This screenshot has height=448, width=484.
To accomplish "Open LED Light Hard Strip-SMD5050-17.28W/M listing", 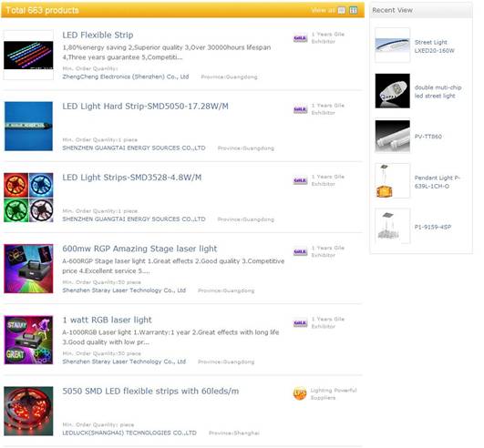I will 145,107.
